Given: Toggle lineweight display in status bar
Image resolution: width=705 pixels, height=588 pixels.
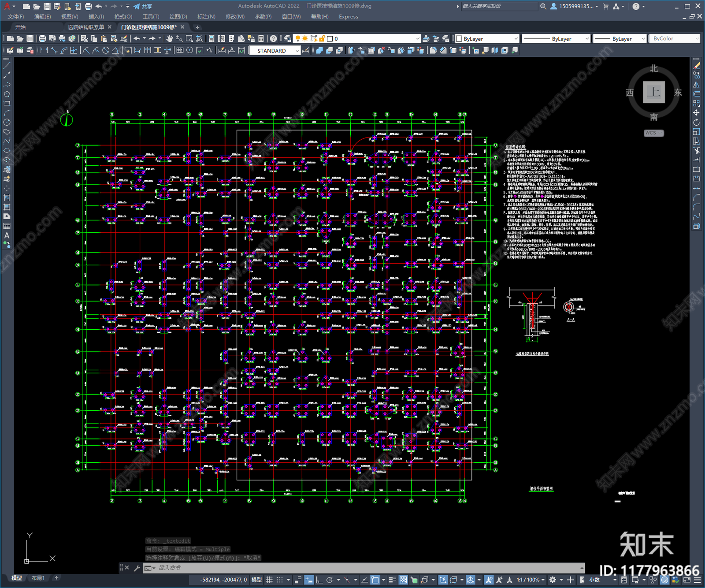Looking at the screenshot, I should point(392,580).
